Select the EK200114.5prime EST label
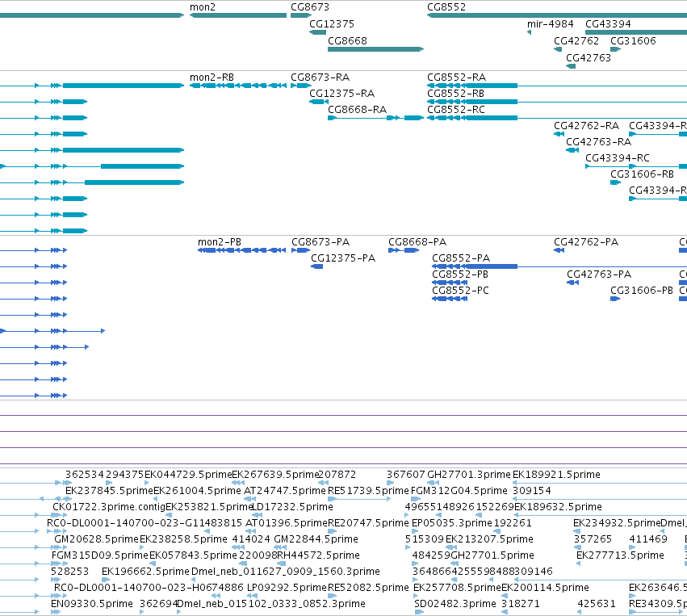Viewport: 687px width, 616px height. point(545,588)
